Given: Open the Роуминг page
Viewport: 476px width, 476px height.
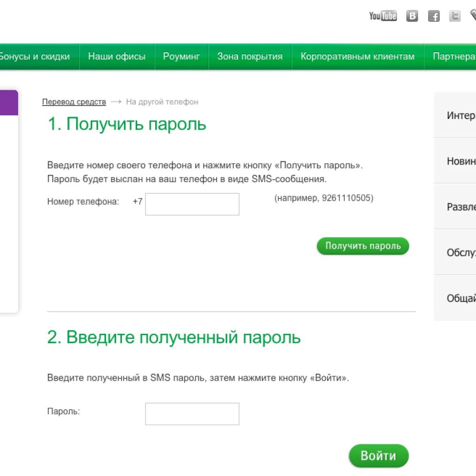Looking at the screenshot, I should pyautogui.click(x=181, y=56).
